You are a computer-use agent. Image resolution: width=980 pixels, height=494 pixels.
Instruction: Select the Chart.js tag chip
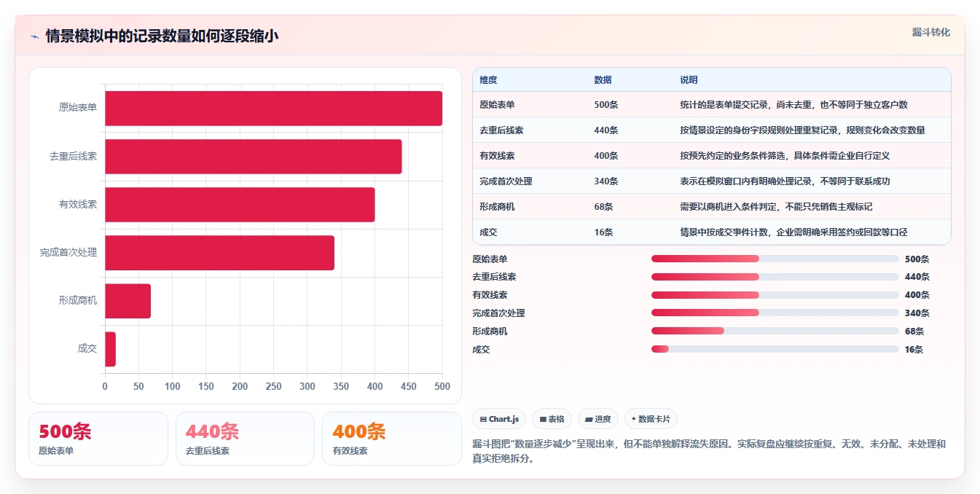tap(499, 419)
